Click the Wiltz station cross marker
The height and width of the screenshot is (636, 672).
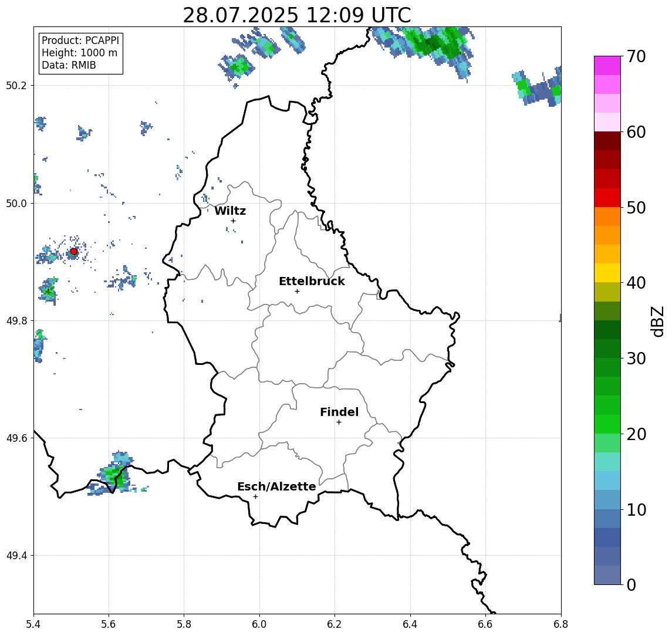[233, 221]
